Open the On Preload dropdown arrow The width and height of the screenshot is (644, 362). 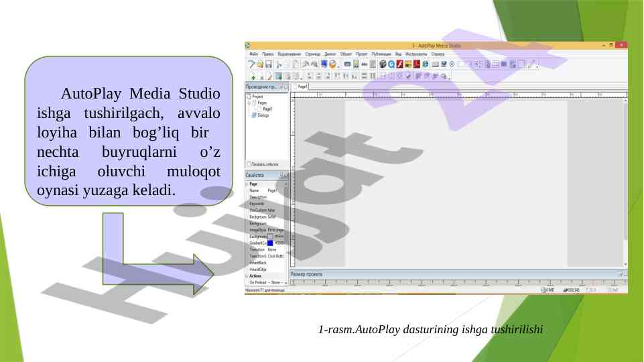click(285, 283)
